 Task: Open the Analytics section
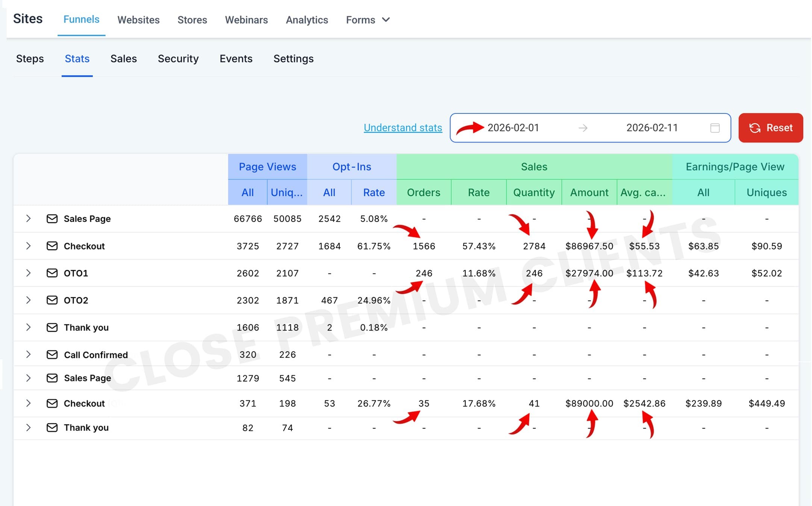tap(307, 20)
